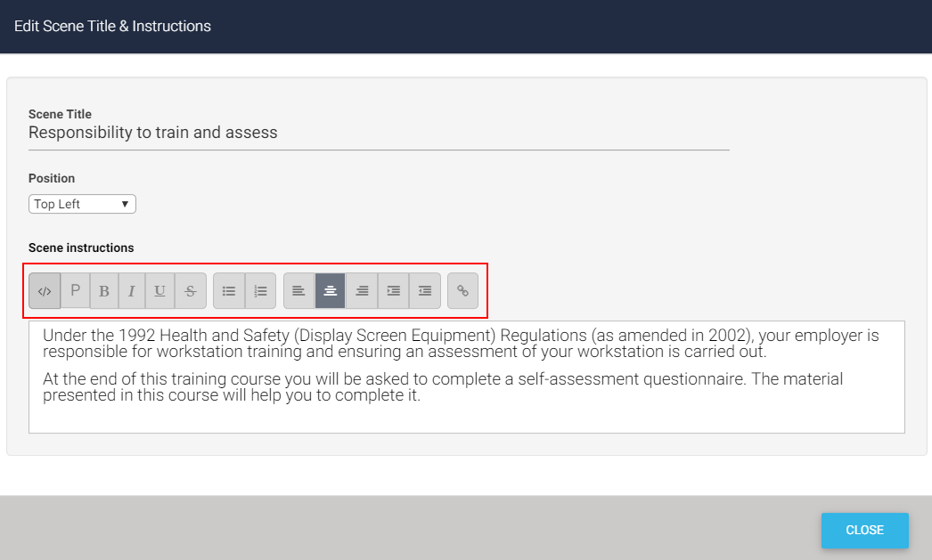
Task: Click the active center align button
Action: [x=330, y=291]
